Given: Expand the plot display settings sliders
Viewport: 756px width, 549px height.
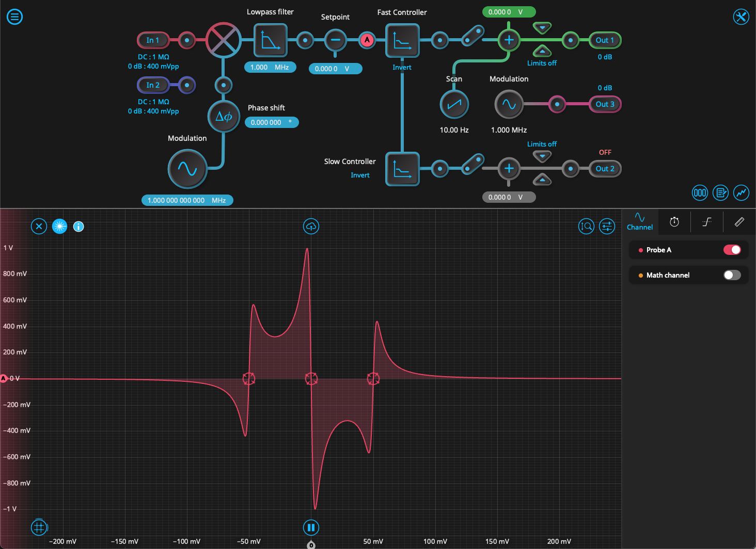Looking at the screenshot, I should click(607, 227).
